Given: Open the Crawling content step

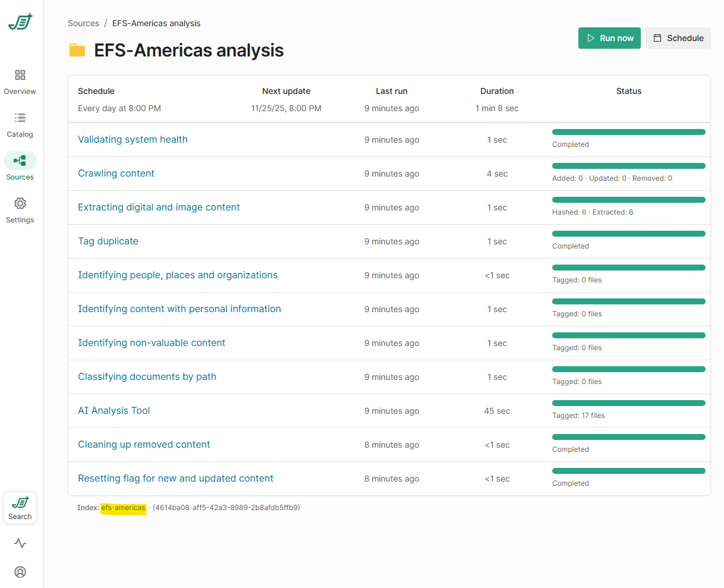Looking at the screenshot, I should (x=116, y=173).
